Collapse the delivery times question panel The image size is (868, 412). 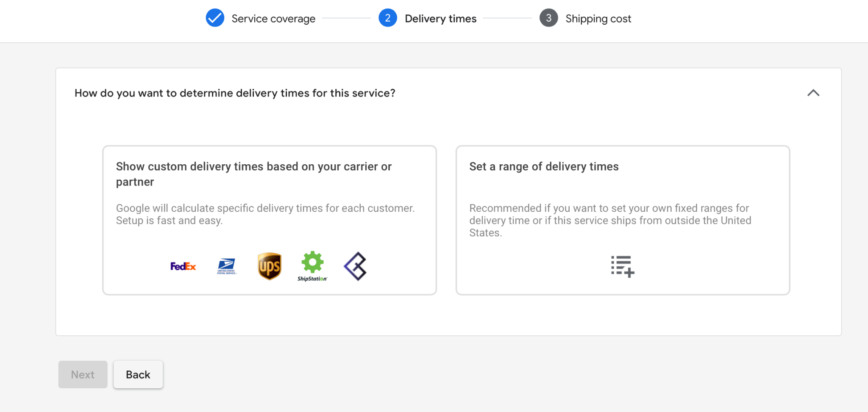(x=813, y=93)
